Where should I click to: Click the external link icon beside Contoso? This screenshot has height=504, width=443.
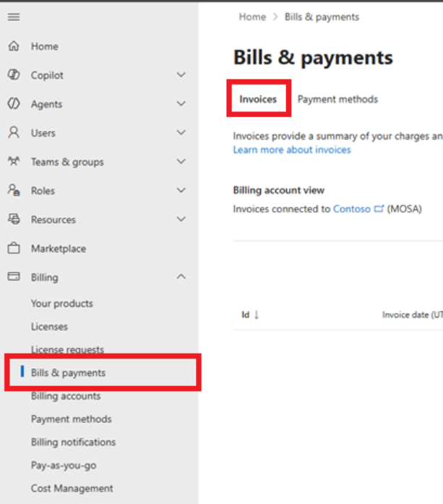(x=379, y=209)
